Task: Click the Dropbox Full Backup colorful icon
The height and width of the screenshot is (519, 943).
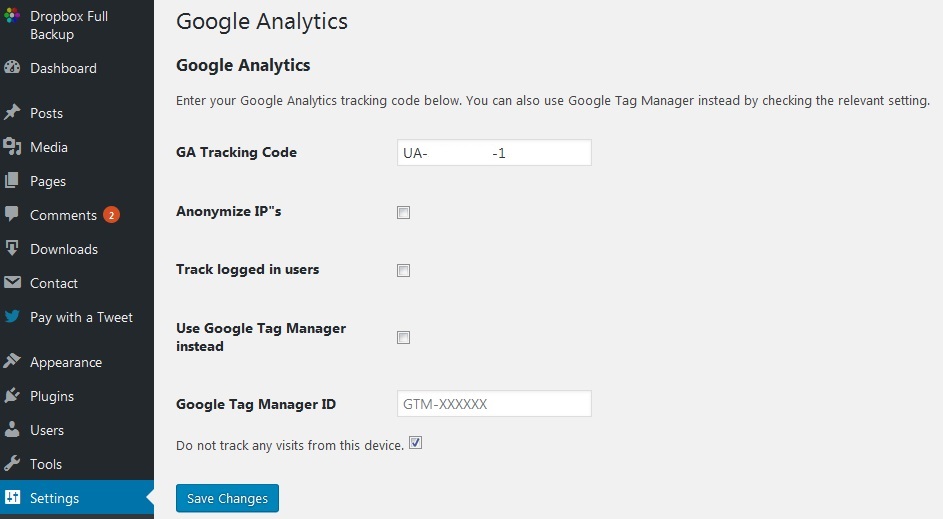Action: (11, 15)
